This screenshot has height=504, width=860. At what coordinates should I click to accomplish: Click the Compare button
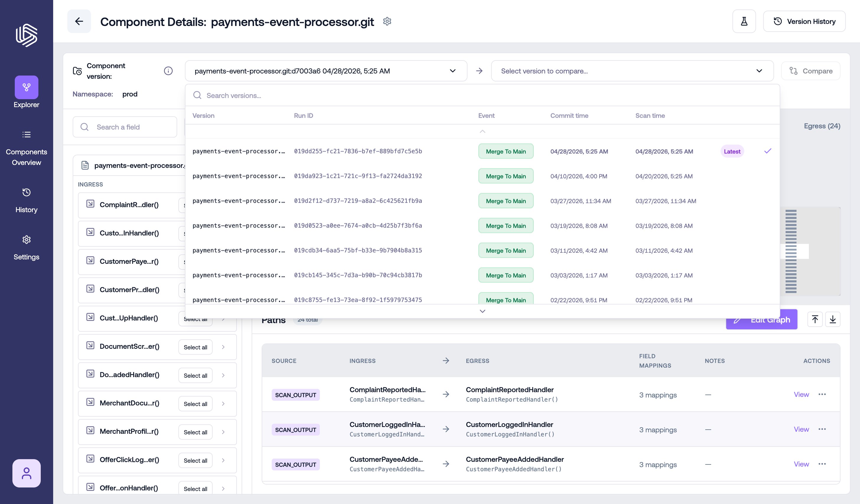(x=810, y=71)
